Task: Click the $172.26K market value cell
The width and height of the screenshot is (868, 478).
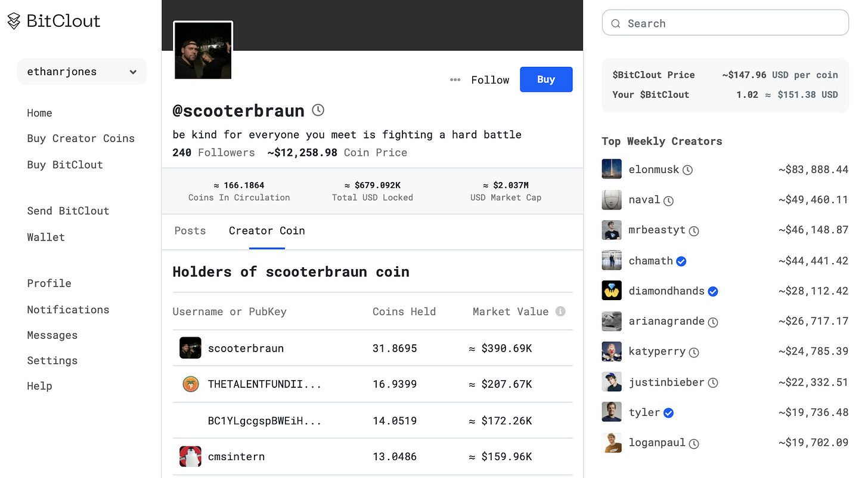Action: click(501, 421)
